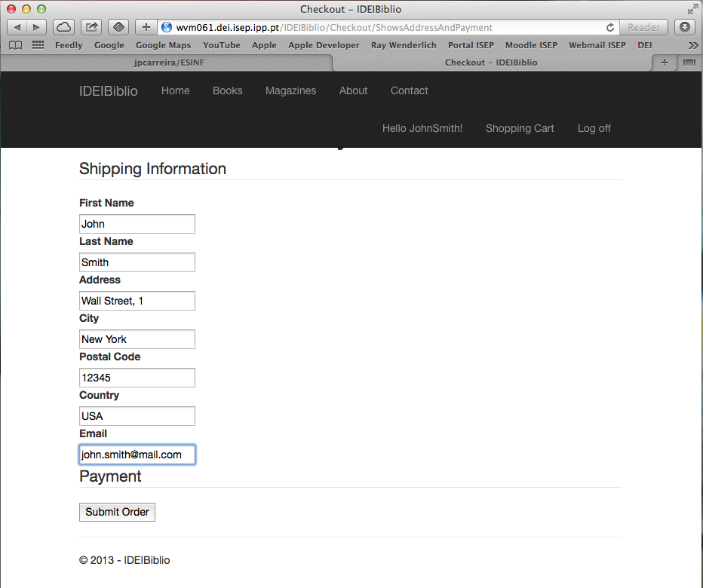Click the Log off link
The image size is (703, 588).
point(594,129)
